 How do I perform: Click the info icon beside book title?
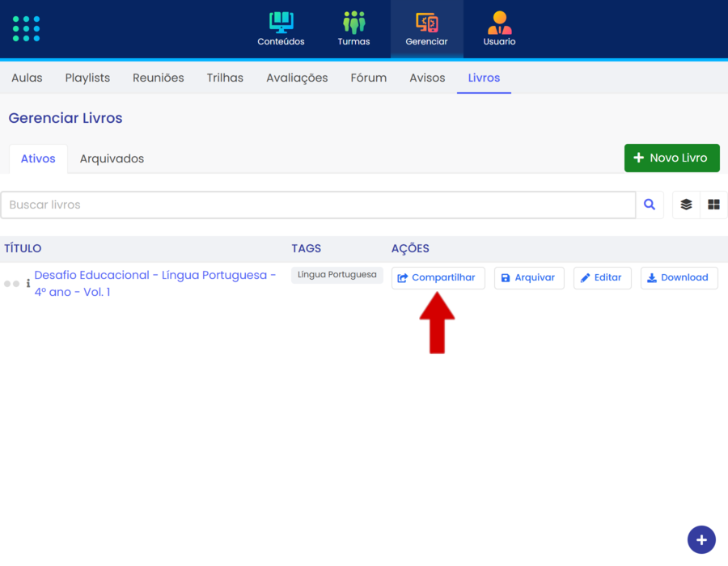pos(28,284)
